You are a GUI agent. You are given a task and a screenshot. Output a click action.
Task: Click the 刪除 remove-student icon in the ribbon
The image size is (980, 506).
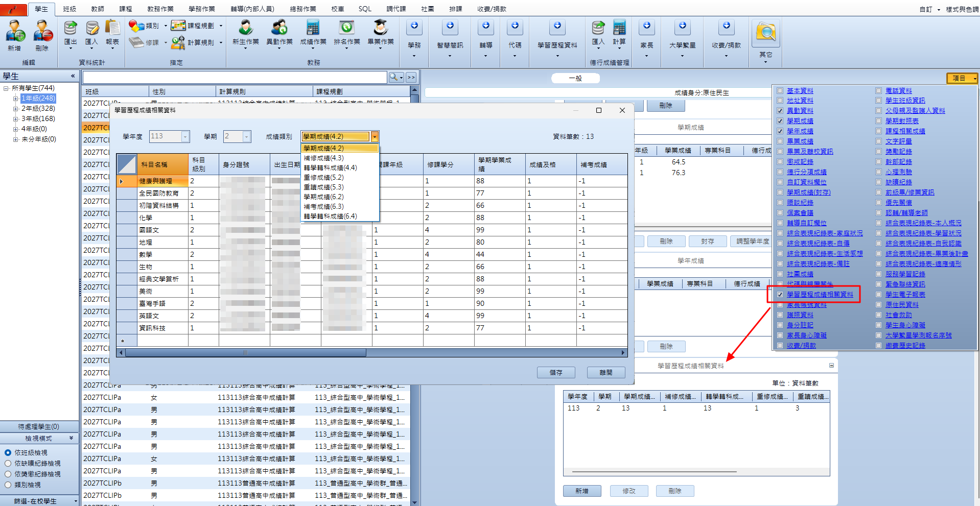[x=42, y=31]
